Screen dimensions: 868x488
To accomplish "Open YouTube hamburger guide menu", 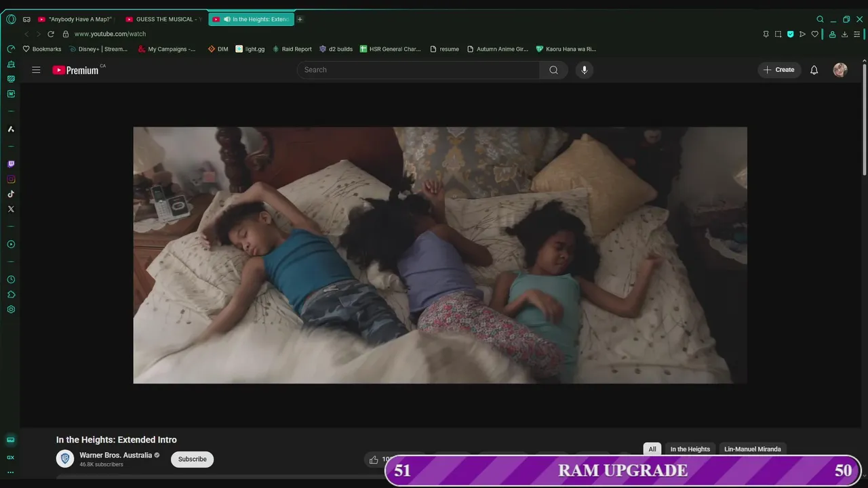I will pos(36,70).
